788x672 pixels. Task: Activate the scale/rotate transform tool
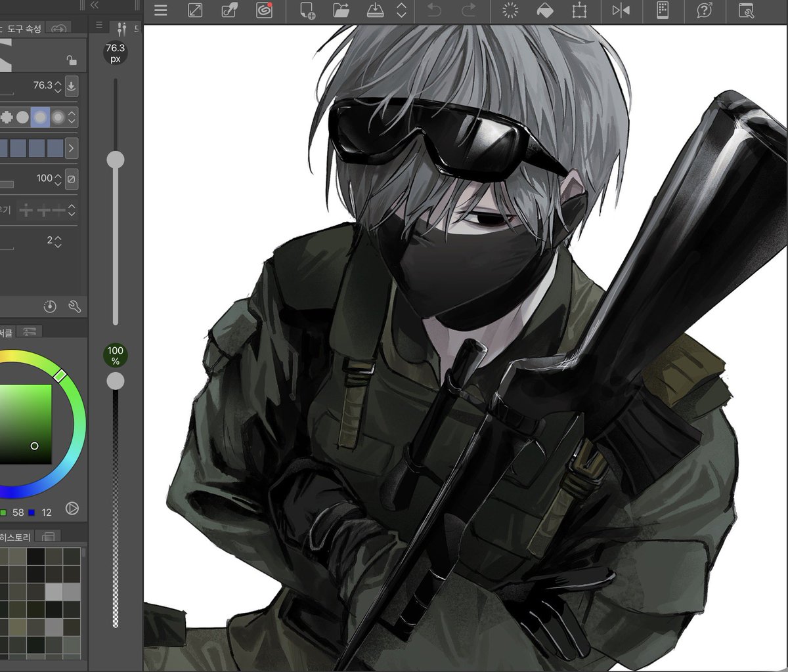pyautogui.click(x=579, y=10)
